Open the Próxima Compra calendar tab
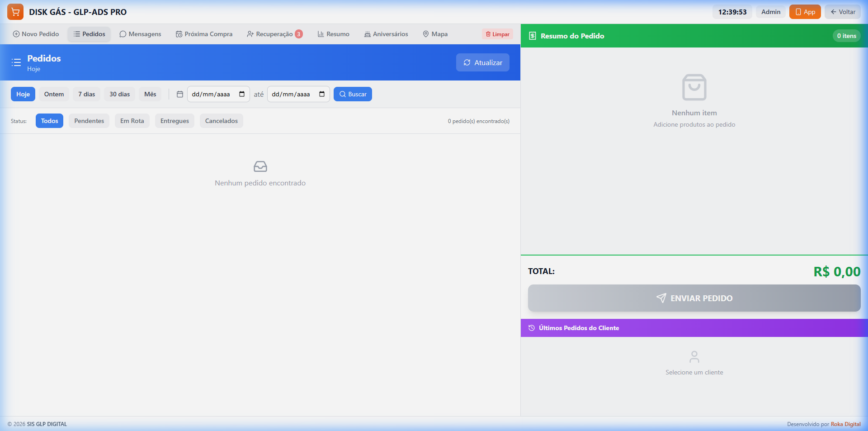This screenshot has width=868, height=431. (204, 34)
